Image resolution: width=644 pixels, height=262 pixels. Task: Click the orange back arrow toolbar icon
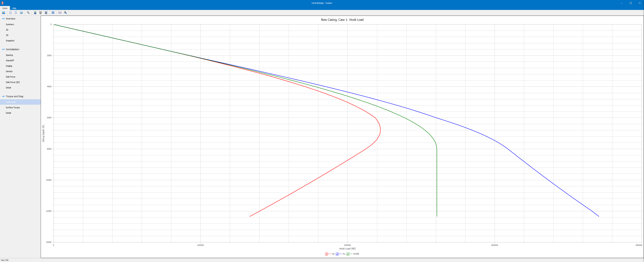4,13
